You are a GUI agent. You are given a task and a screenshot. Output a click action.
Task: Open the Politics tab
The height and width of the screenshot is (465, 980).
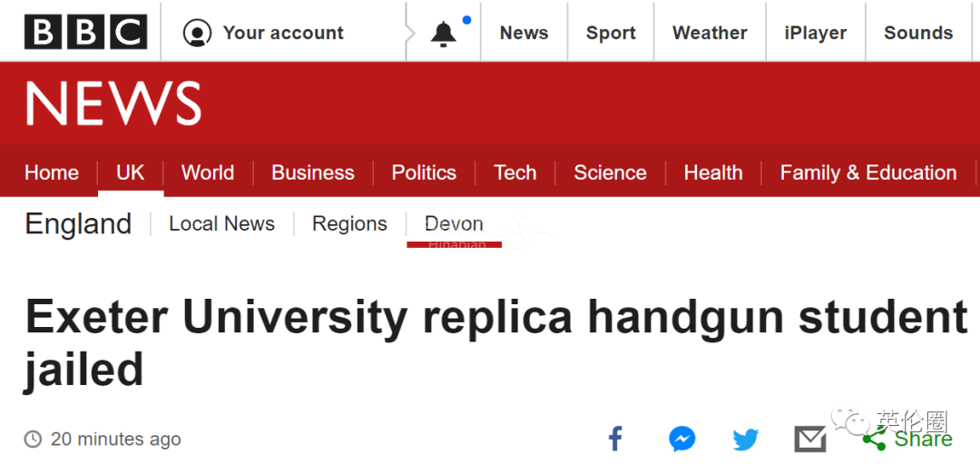pyautogui.click(x=424, y=173)
